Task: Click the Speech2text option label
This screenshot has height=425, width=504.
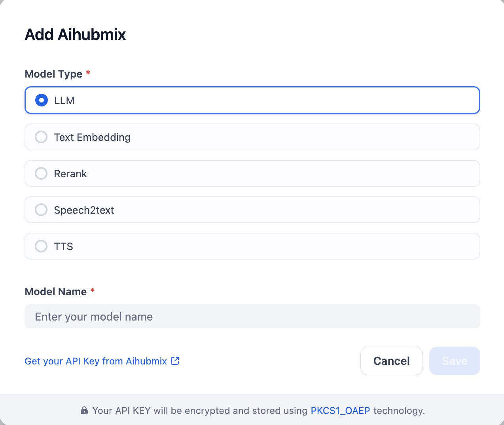Action: point(84,210)
